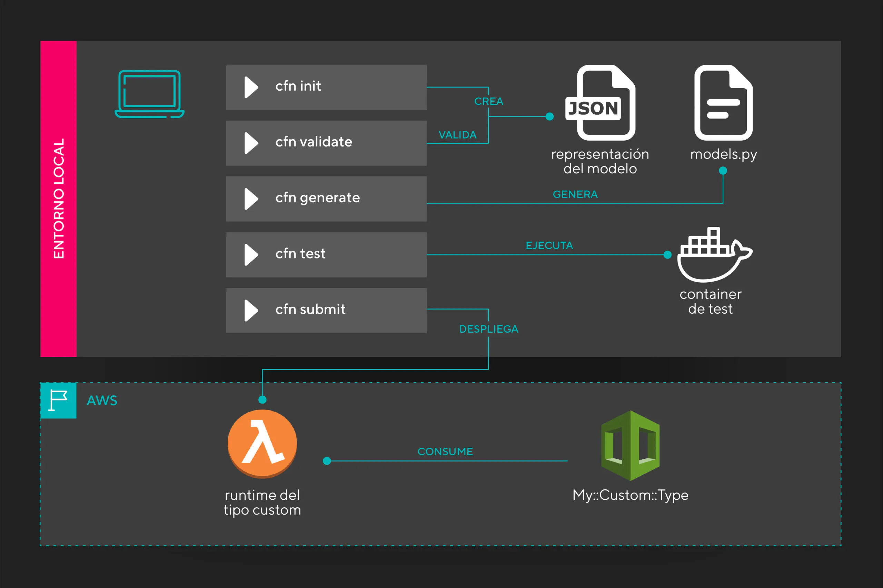Screen dimensions: 883x588
Task: Click the play arrow beside cfn init
Action: tap(251, 87)
